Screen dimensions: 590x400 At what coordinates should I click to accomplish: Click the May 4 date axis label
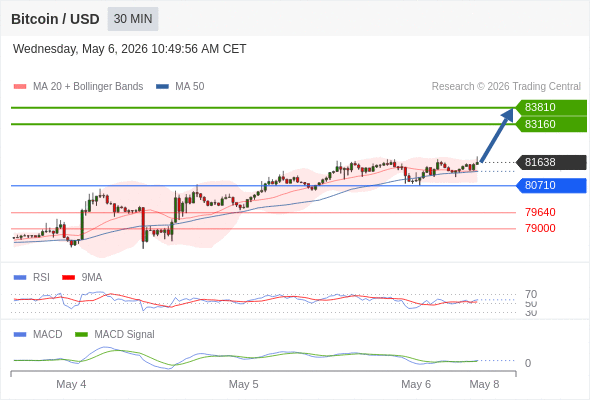point(71,384)
